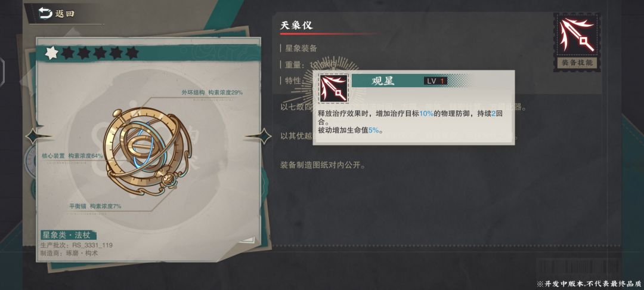Viewport: 644px width, 290px height.
Task: Select the 平衡锚 构素浓度7% label
Action: (x=95, y=206)
